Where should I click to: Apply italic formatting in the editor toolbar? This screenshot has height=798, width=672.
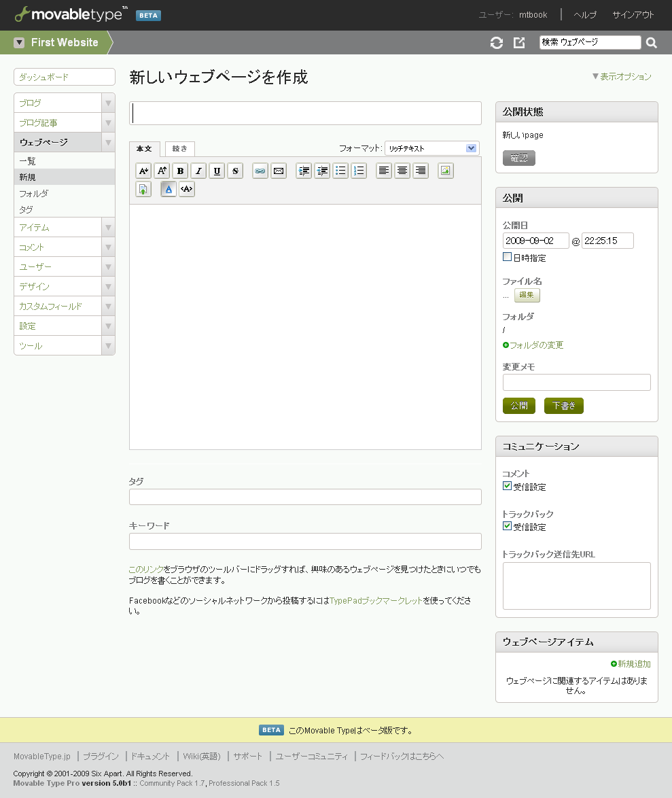point(198,171)
